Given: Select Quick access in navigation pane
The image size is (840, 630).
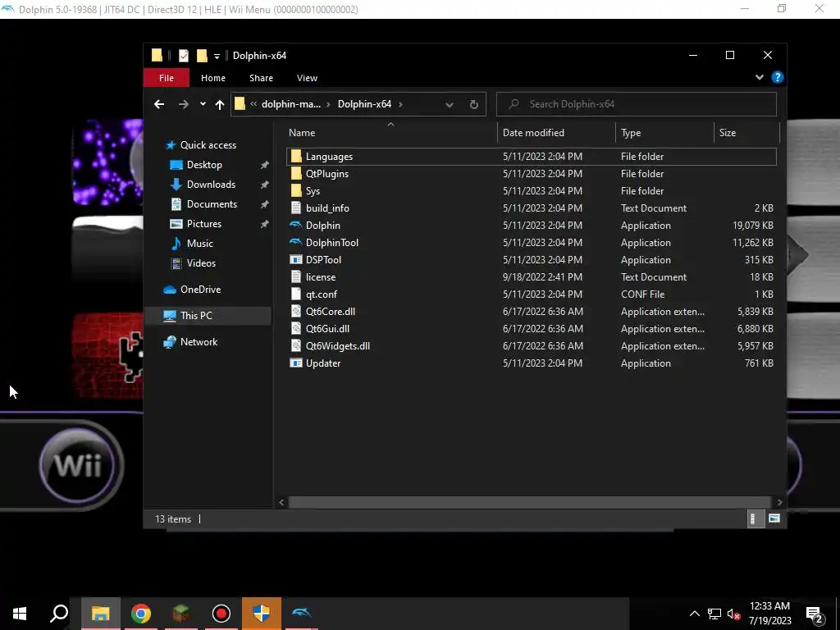Looking at the screenshot, I should (208, 144).
